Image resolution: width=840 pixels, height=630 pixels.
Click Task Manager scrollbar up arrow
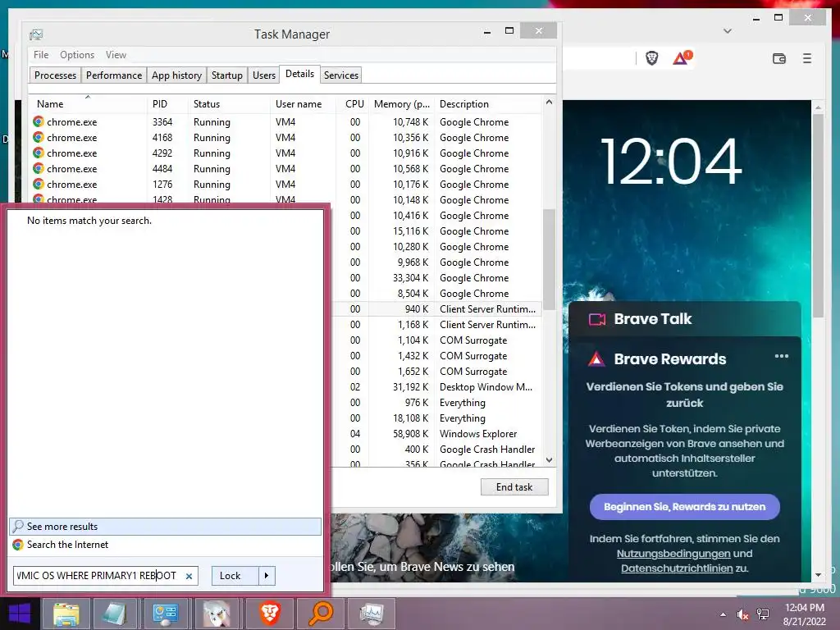click(549, 102)
